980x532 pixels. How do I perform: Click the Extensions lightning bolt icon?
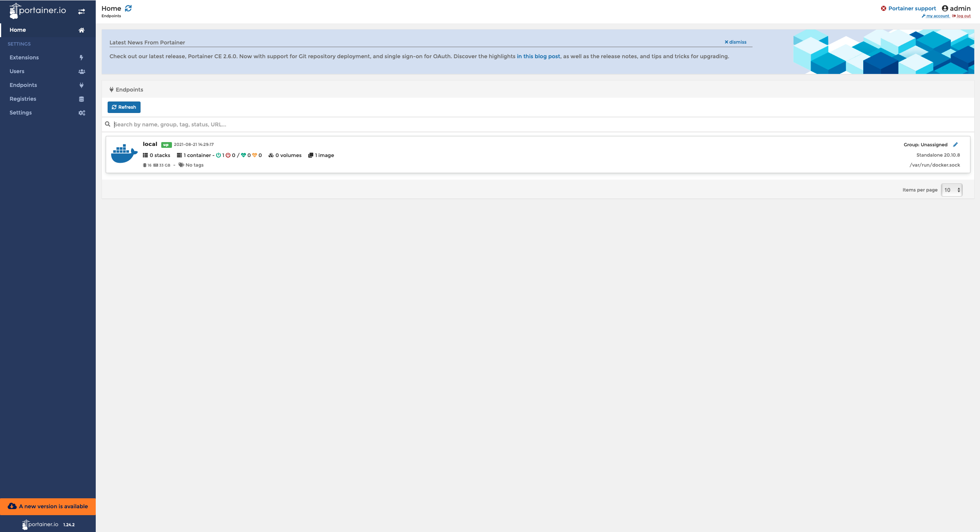[81, 57]
